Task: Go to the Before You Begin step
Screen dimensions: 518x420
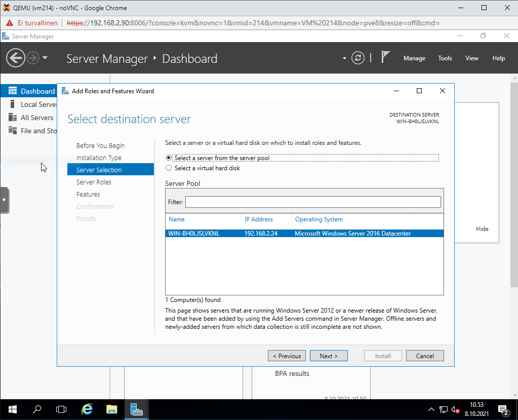Action: [x=100, y=146]
